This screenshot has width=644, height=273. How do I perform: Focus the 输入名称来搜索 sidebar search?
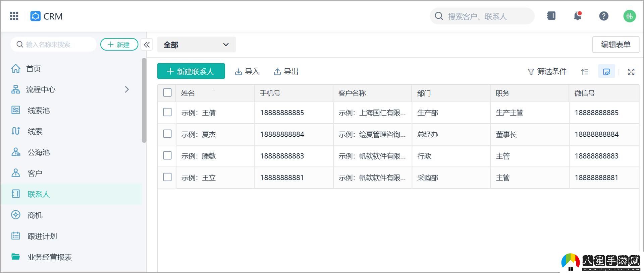(53, 45)
